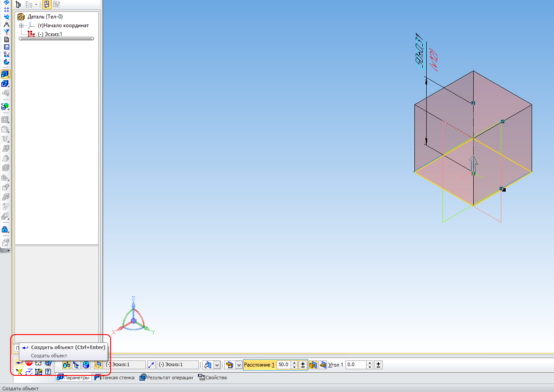
Task: Click the Create object arrow button
Action: [19, 363]
